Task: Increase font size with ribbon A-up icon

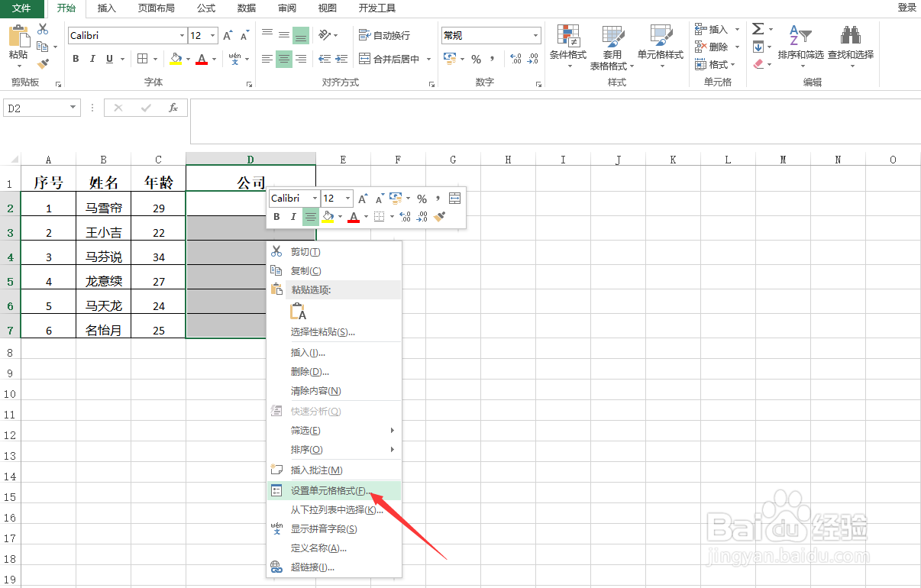Action: (228, 36)
